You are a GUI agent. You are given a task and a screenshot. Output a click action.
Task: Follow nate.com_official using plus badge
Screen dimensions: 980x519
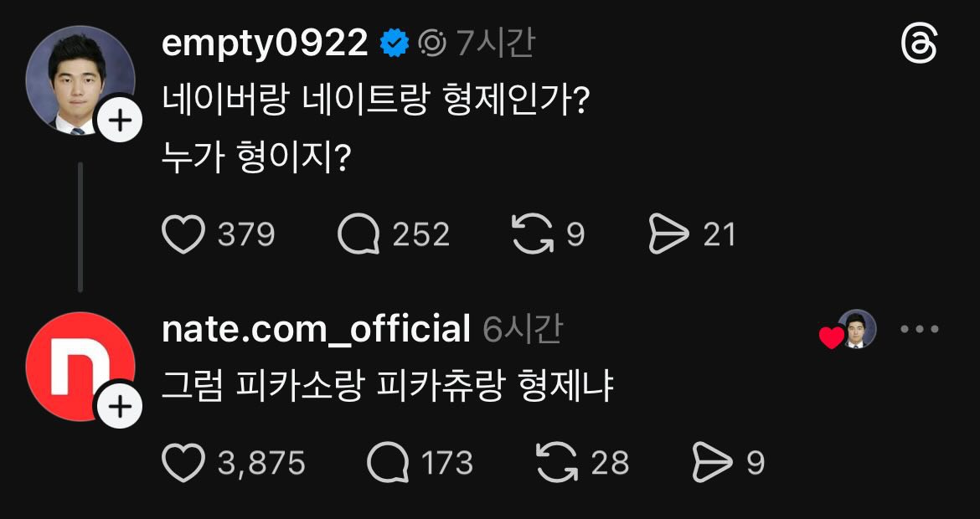click(121, 408)
